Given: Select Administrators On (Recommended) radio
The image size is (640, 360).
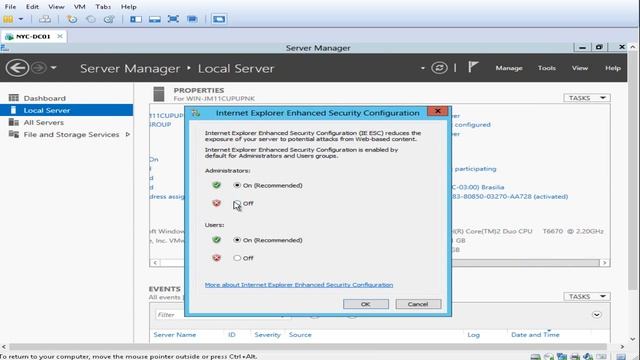Looking at the screenshot, I should click(x=237, y=185).
